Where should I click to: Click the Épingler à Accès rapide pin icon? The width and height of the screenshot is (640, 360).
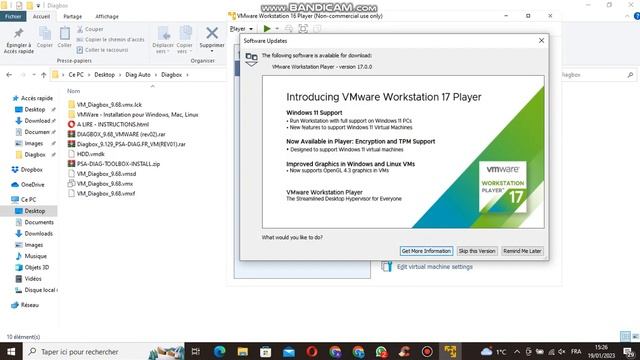18,33
